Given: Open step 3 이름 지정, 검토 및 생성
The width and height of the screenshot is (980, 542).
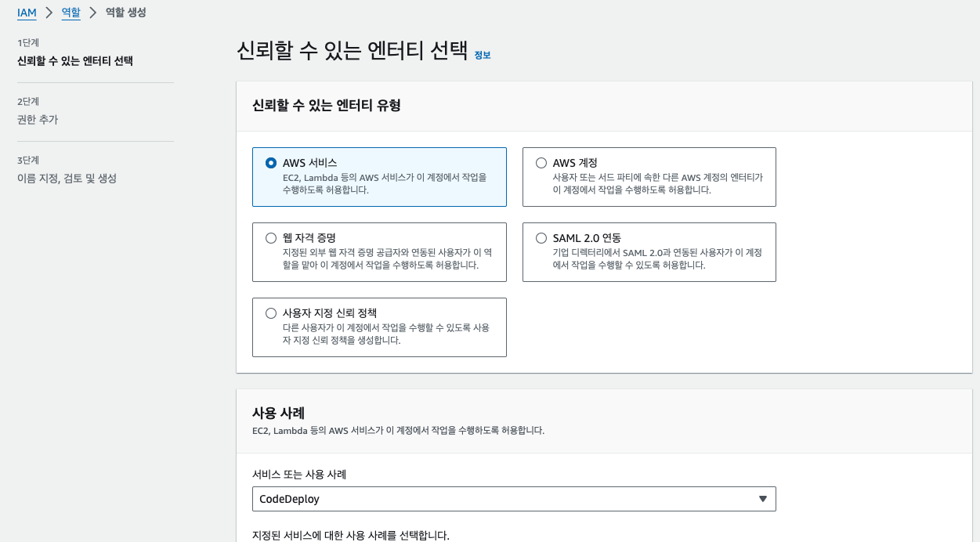Looking at the screenshot, I should tap(67, 179).
